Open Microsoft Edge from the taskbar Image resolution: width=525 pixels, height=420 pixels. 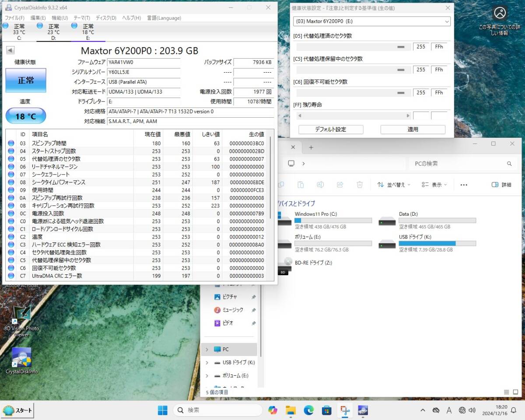[x=308, y=410]
